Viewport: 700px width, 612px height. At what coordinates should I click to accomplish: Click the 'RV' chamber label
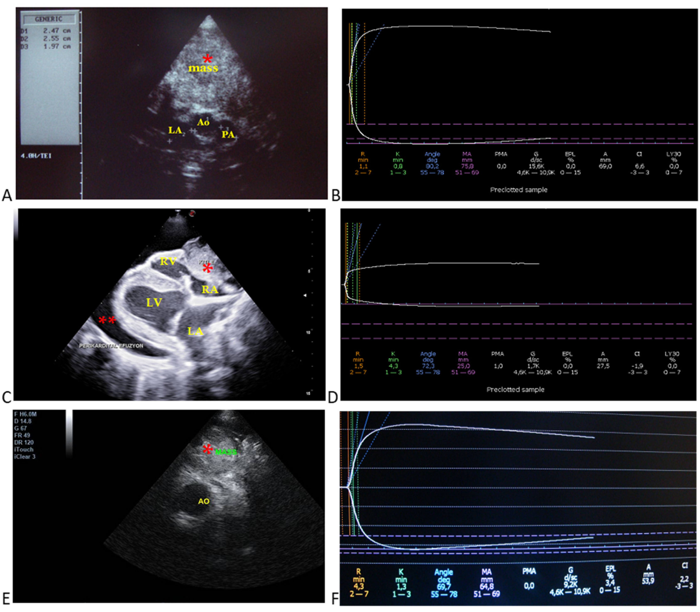[x=169, y=262]
